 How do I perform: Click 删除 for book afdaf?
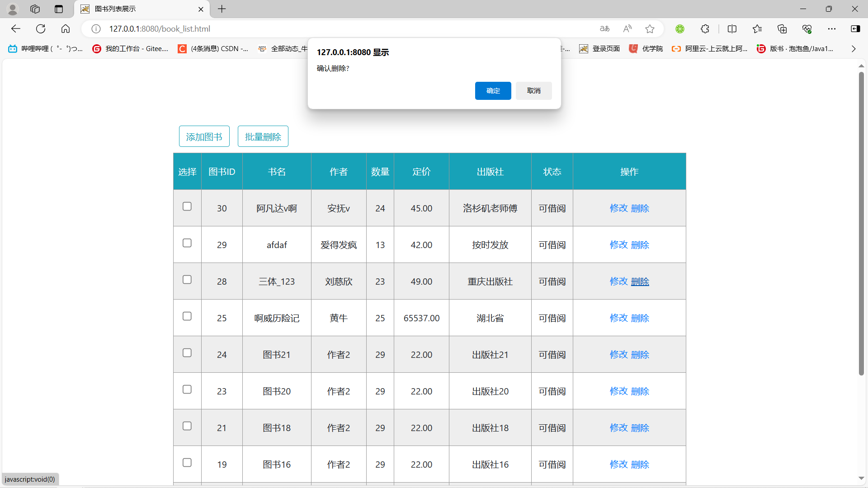click(x=640, y=245)
